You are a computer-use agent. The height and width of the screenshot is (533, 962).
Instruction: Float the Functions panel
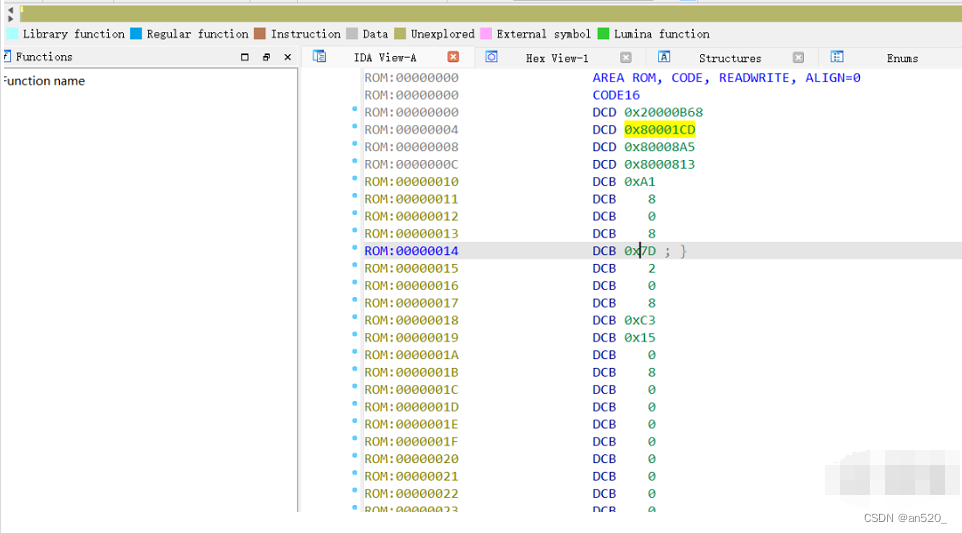(x=266, y=57)
